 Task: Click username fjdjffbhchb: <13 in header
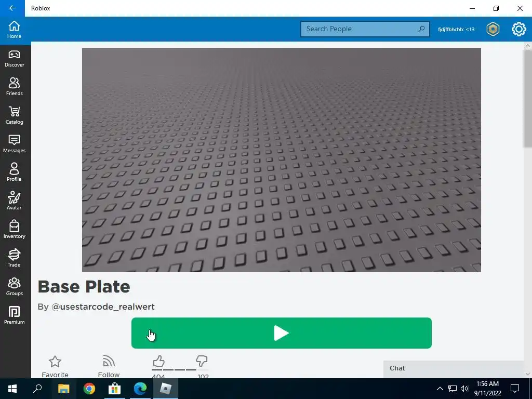[456, 30]
